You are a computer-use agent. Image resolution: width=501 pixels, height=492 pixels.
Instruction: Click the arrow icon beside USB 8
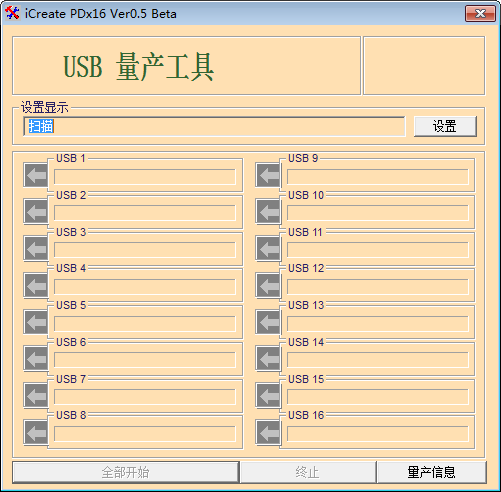pyautogui.click(x=36, y=432)
